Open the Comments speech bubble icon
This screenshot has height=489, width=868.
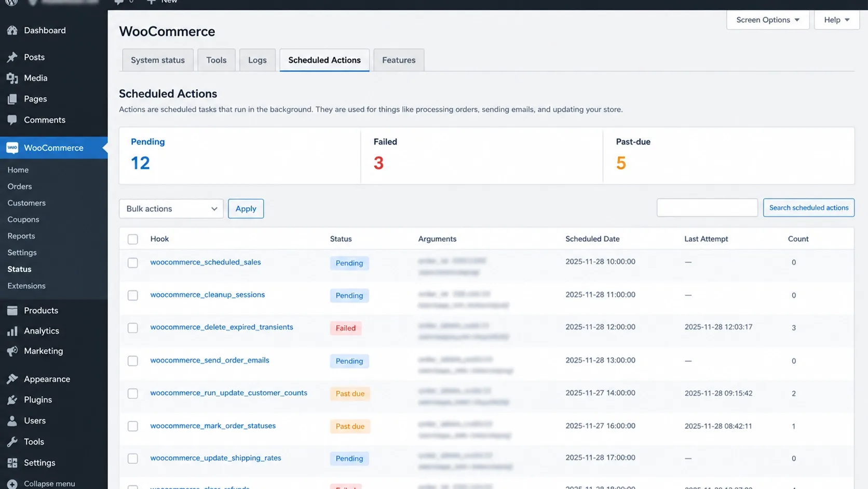click(x=12, y=120)
